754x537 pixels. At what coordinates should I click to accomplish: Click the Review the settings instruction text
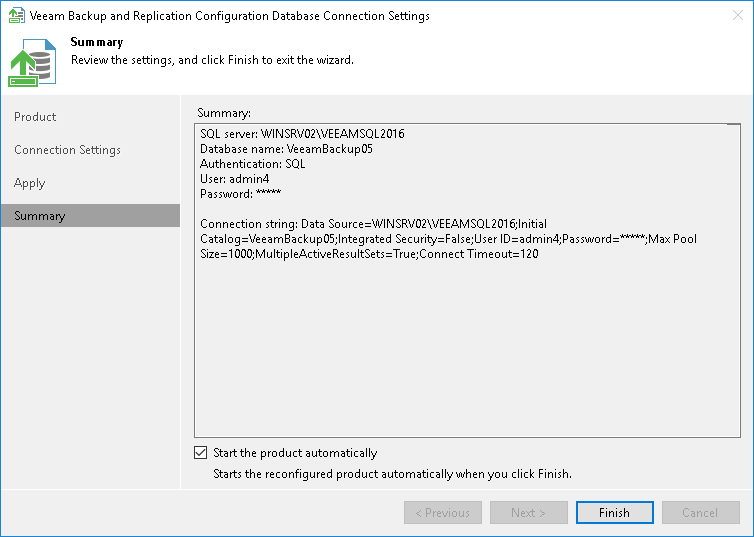pos(212,60)
